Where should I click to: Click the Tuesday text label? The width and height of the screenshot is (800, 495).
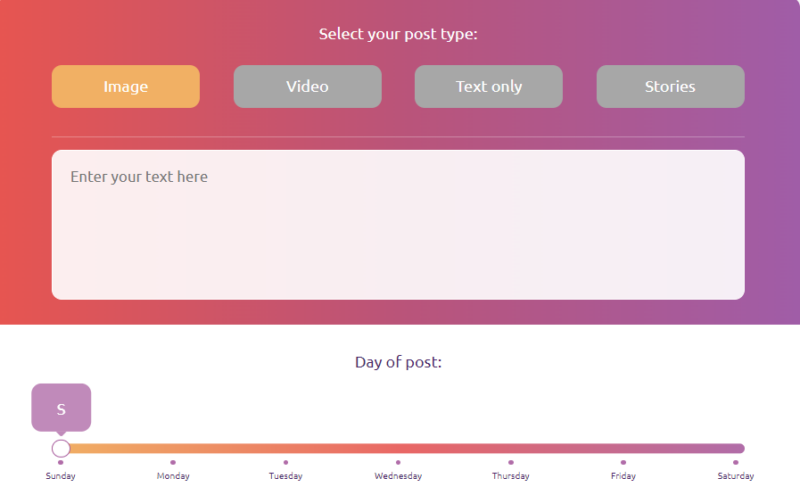point(286,476)
